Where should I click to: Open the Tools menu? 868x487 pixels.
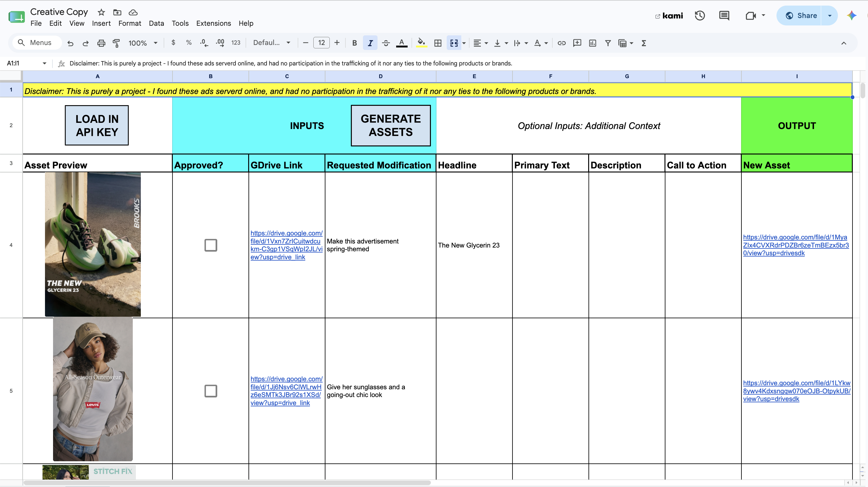point(180,23)
